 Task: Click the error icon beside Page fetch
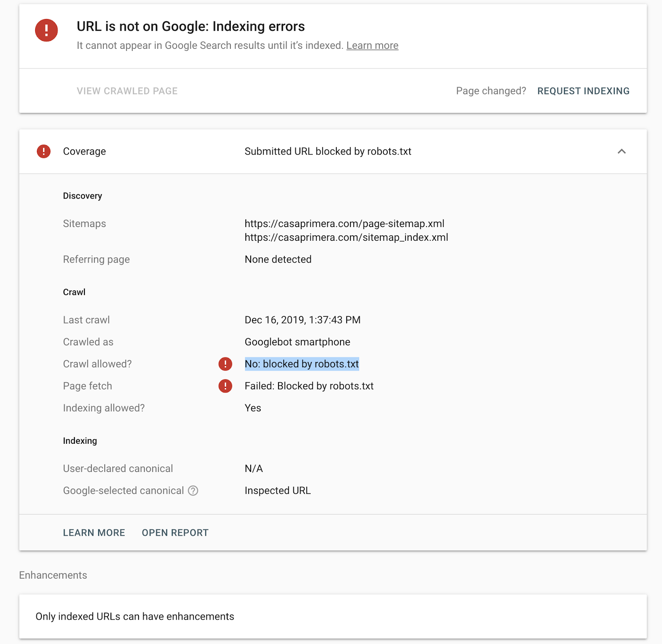(x=225, y=386)
